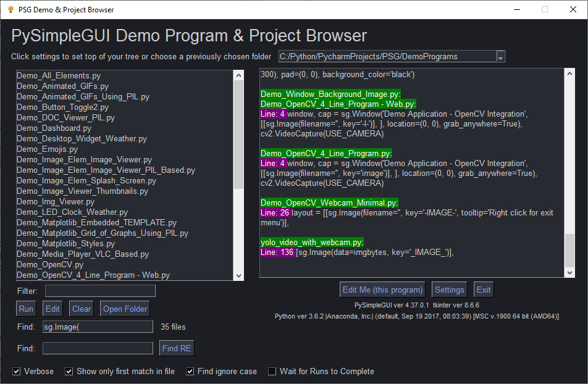
Task: Toggle the Verbose checkbox
Action: coord(17,372)
